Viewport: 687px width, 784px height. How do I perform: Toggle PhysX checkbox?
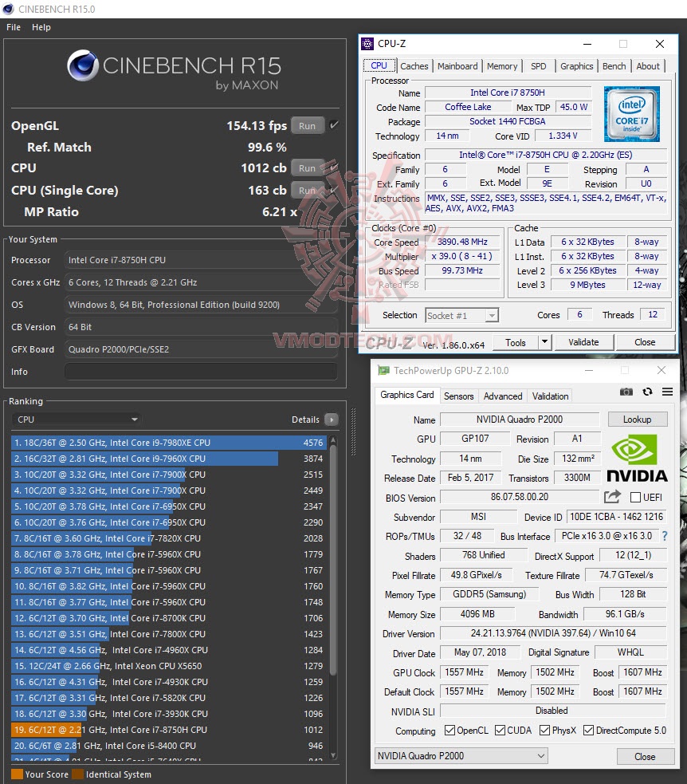click(x=544, y=731)
